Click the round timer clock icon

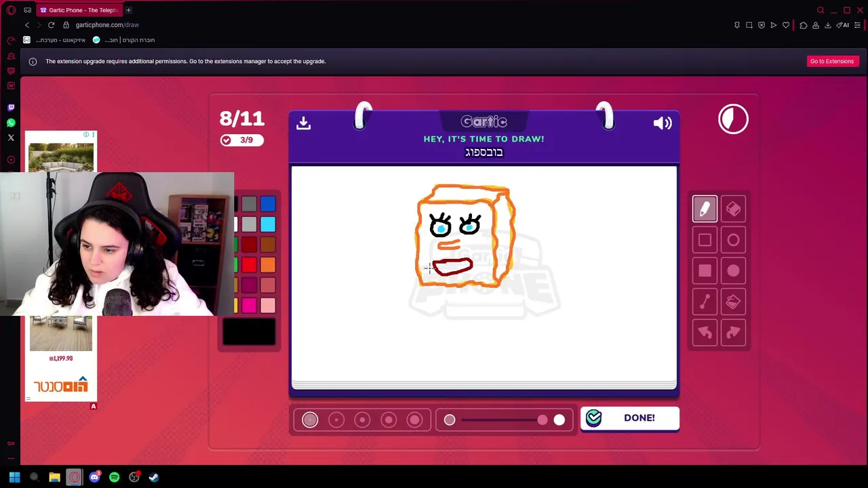[x=733, y=119]
